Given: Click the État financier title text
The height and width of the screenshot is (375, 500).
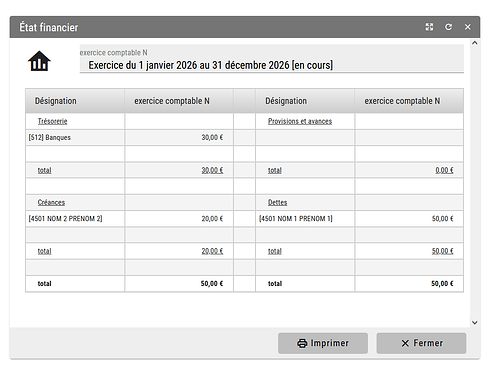Looking at the screenshot, I should [x=49, y=27].
